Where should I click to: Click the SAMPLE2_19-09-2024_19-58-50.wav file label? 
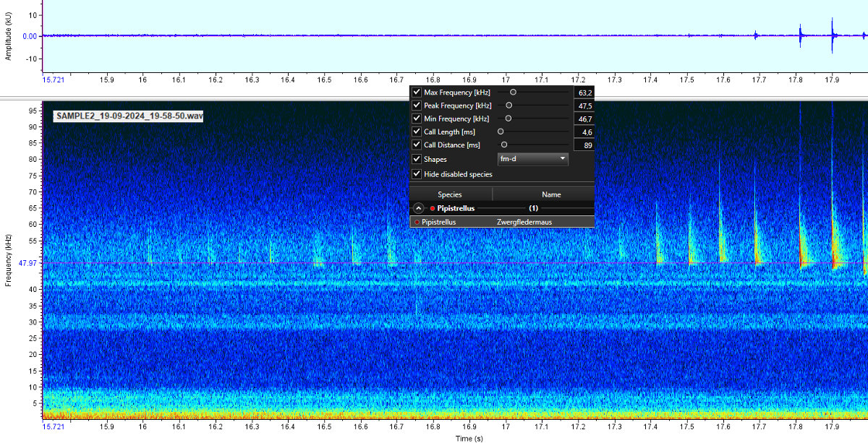click(x=129, y=116)
